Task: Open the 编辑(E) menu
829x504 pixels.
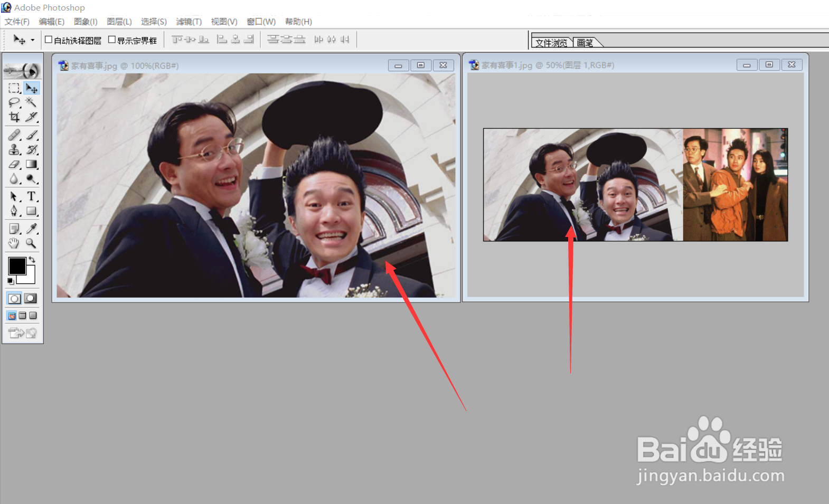Action: point(52,22)
